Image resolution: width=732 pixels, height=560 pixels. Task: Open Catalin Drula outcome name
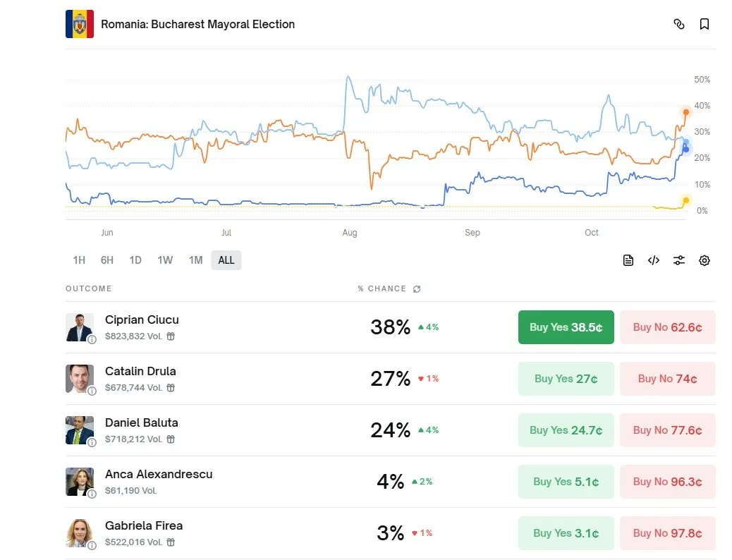point(140,371)
